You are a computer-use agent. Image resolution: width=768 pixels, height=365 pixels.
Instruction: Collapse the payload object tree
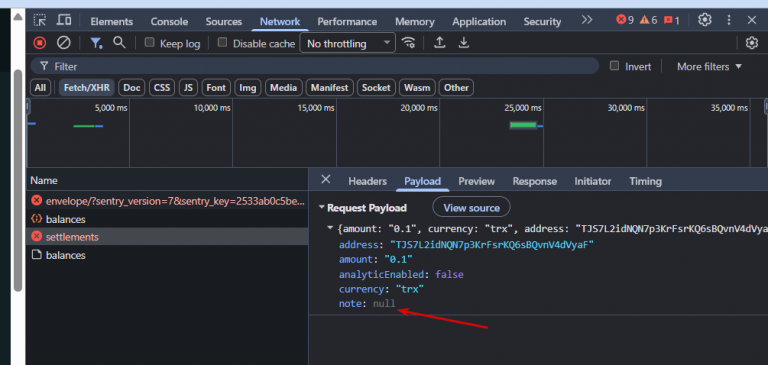[x=331, y=228]
